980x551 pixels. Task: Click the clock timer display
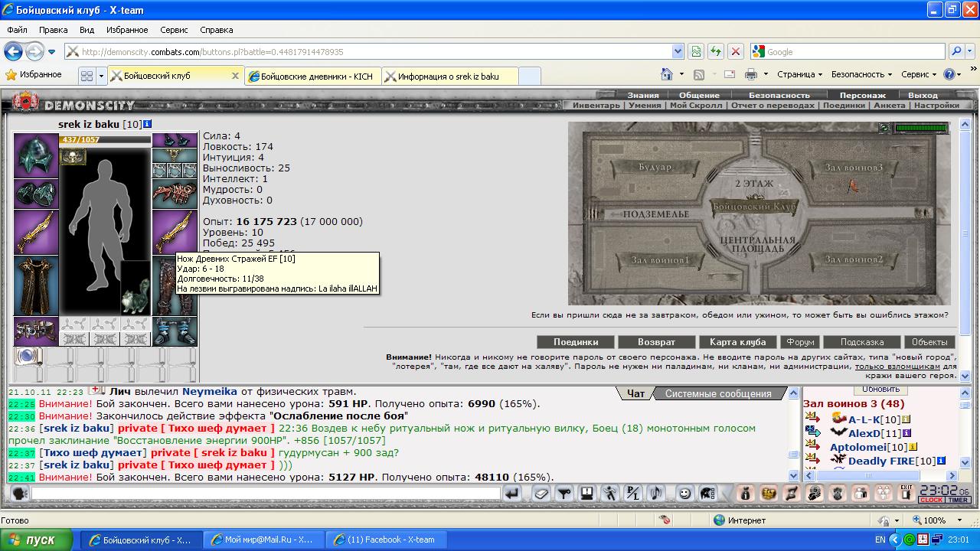(945, 494)
